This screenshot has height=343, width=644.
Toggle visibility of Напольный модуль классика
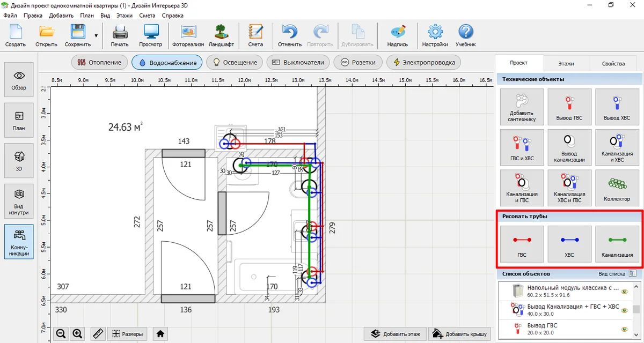624,292
